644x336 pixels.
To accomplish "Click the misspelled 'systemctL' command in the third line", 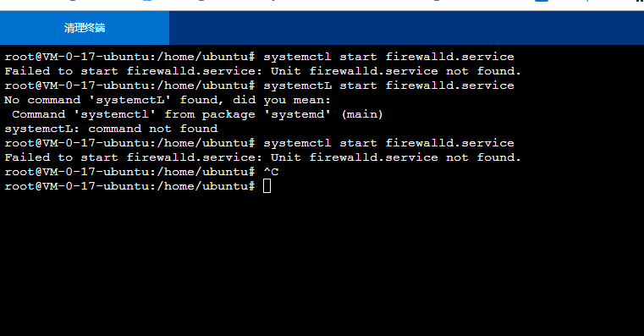I will [297, 85].
